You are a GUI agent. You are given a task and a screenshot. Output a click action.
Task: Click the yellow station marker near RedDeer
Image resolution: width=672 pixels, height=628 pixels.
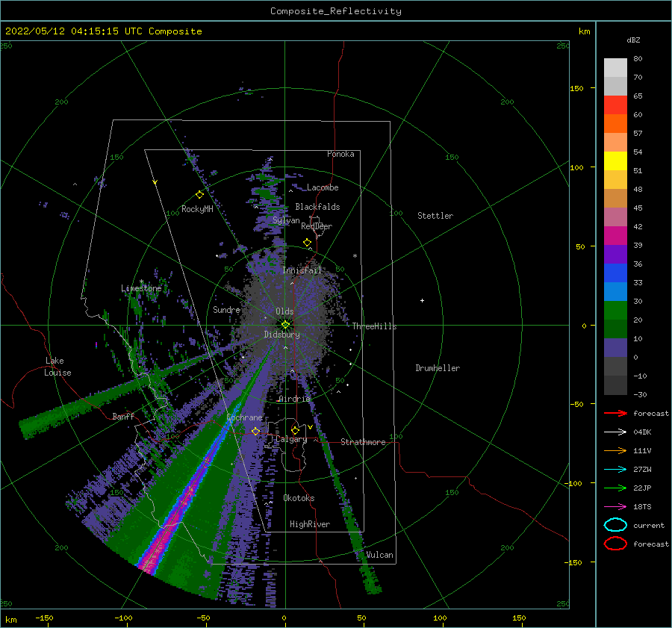[x=307, y=243]
